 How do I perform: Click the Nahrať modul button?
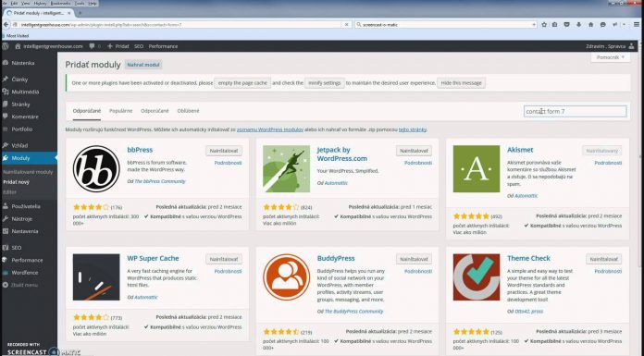pos(143,65)
